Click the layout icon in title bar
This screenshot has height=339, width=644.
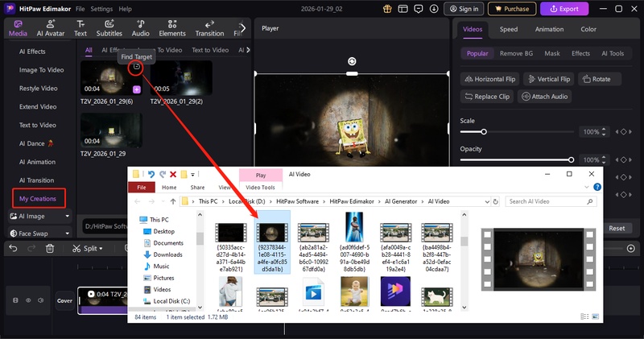click(x=403, y=9)
